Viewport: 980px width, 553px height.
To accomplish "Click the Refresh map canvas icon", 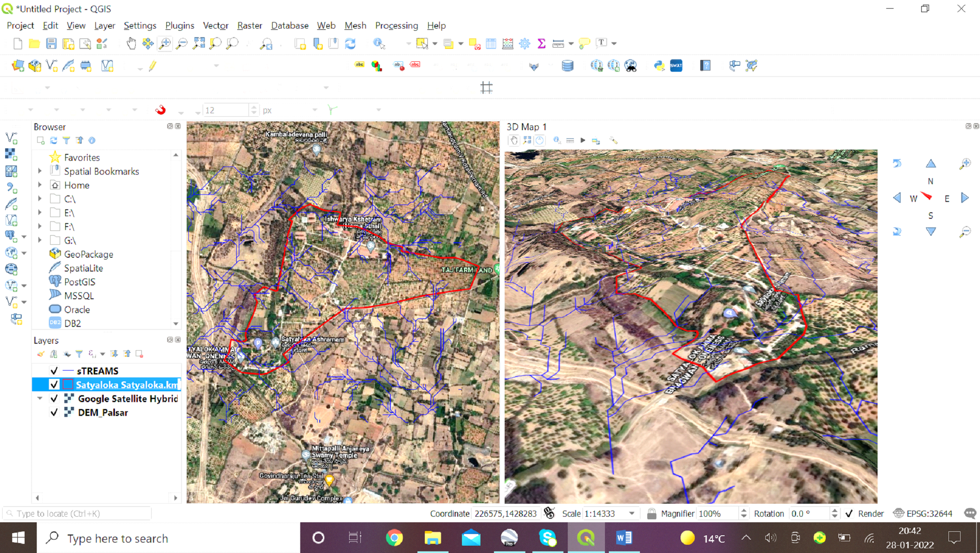I will (350, 43).
